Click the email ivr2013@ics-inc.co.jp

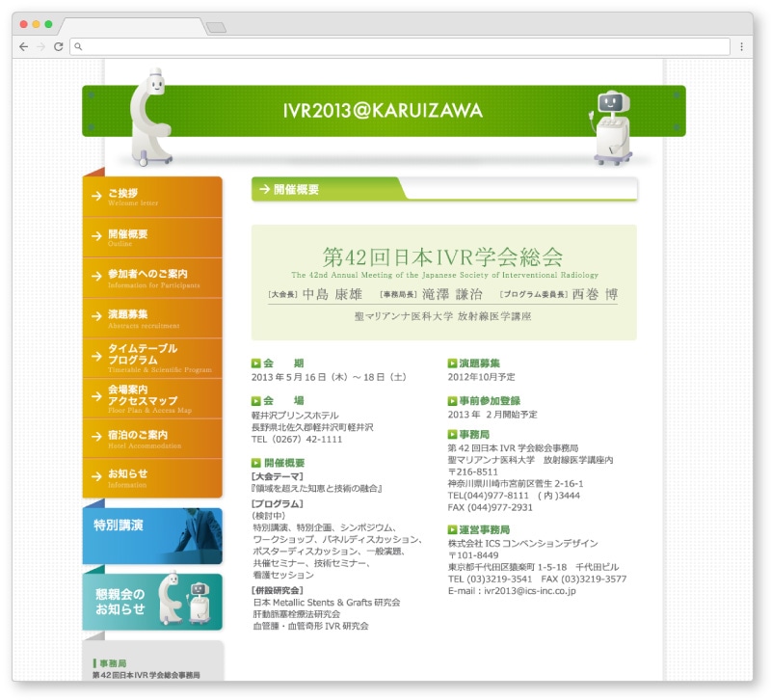tap(529, 591)
